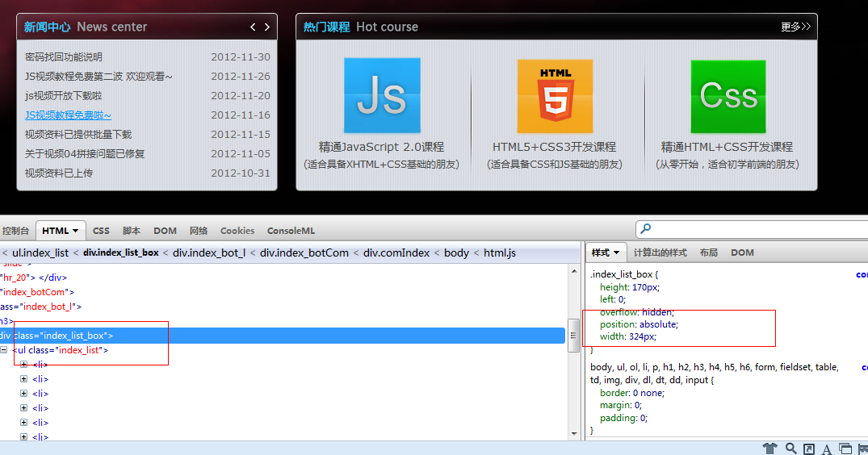
Task: Click the Firebug search input field
Action: 755,230
